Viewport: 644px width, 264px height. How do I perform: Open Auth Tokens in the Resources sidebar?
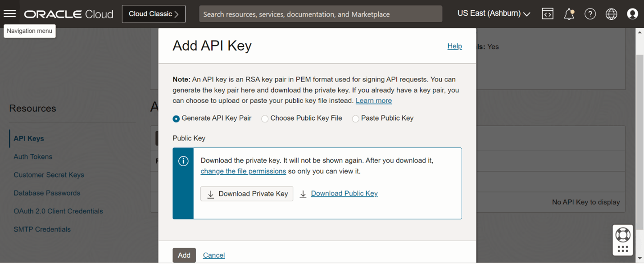coord(32,156)
